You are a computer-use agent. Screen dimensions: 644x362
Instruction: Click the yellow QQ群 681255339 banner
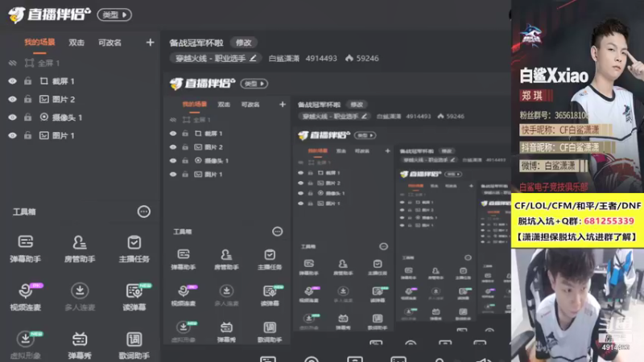(x=577, y=220)
